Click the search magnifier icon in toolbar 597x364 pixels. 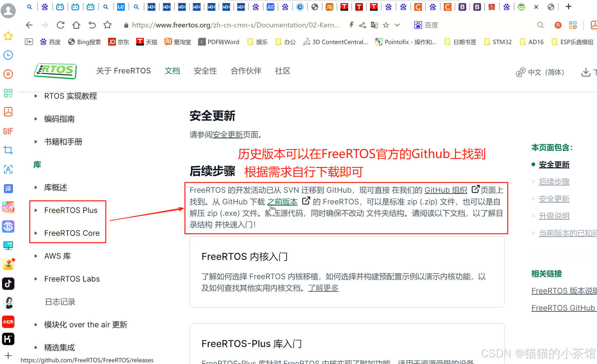click(540, 25)
